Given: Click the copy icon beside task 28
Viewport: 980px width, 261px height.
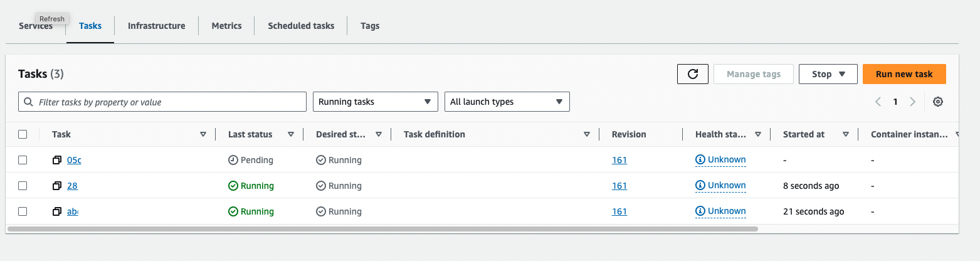Looking at the screenshot, I should (x=57, y=186).
